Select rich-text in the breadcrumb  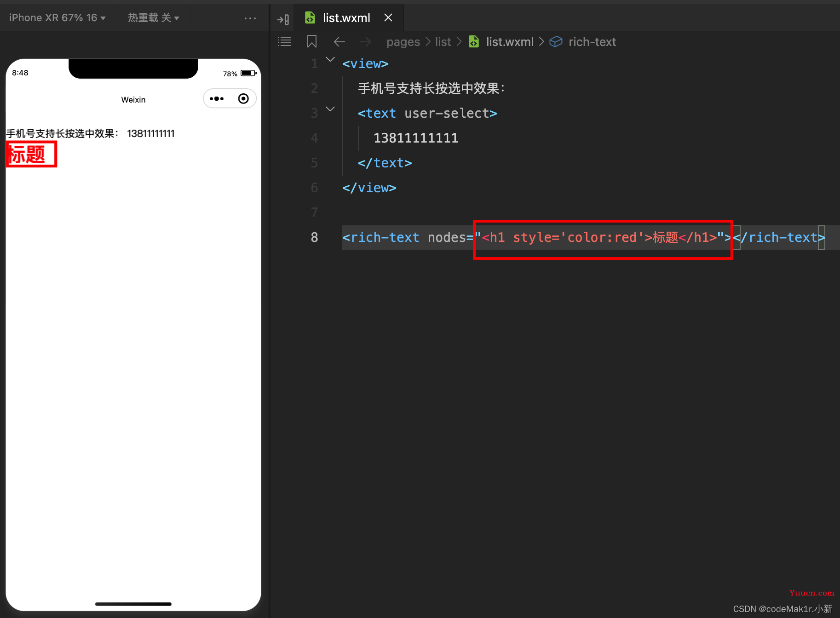(x=592, y=42)
